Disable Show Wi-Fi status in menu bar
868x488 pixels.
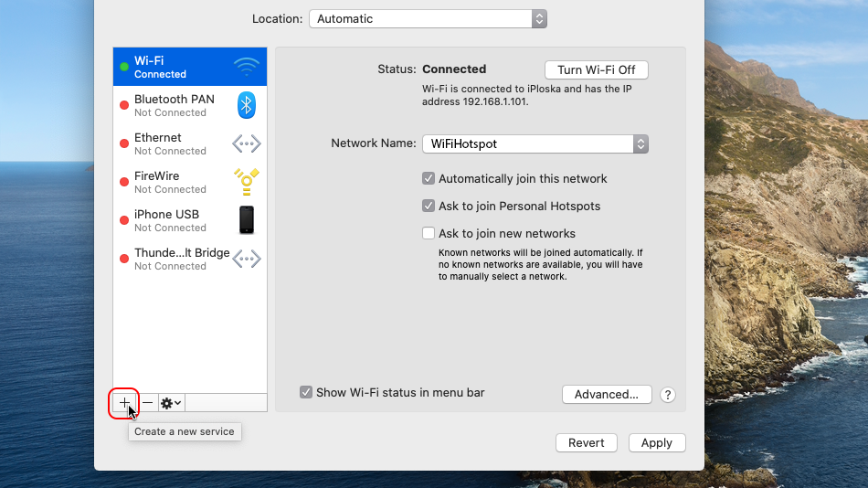coord(306,393)
